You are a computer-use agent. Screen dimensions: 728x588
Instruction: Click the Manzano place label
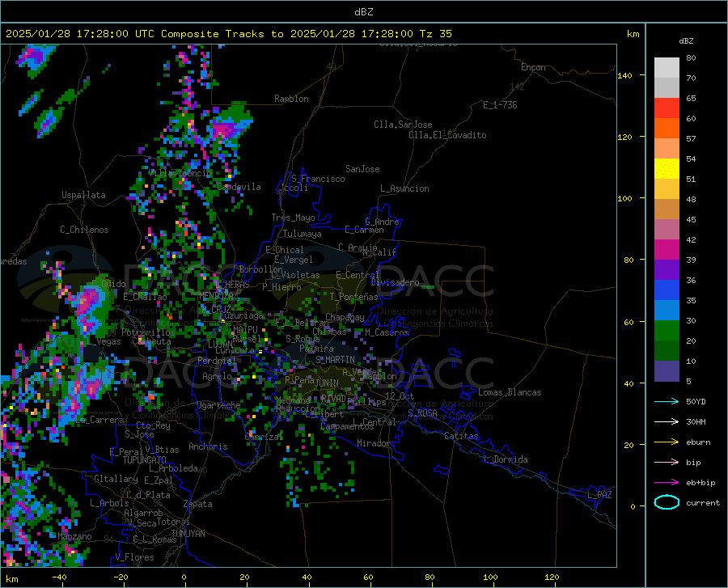[x=74, y=536]
